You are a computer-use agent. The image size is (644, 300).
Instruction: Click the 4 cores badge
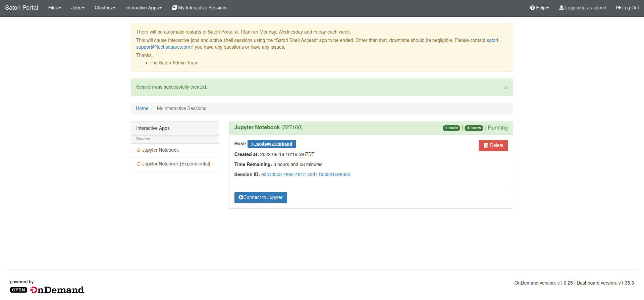(474, 128)
